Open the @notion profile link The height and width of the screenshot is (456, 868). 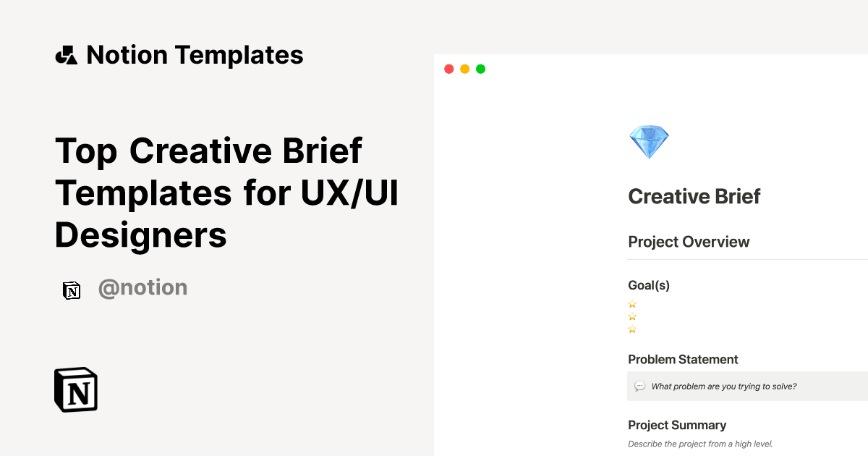pyautogui.click(x=142, y=287)
